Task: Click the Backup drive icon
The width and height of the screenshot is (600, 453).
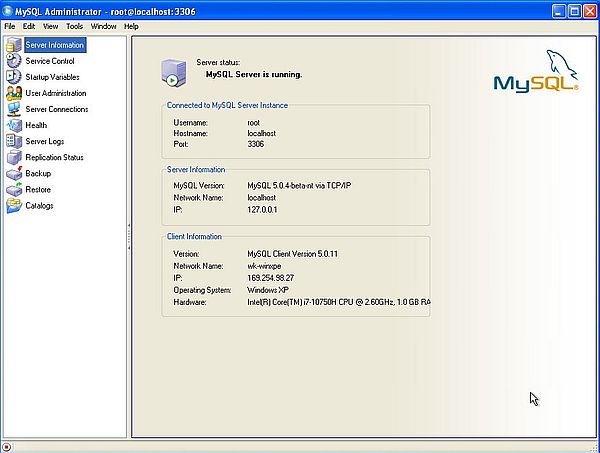Action: click(14, 173)
